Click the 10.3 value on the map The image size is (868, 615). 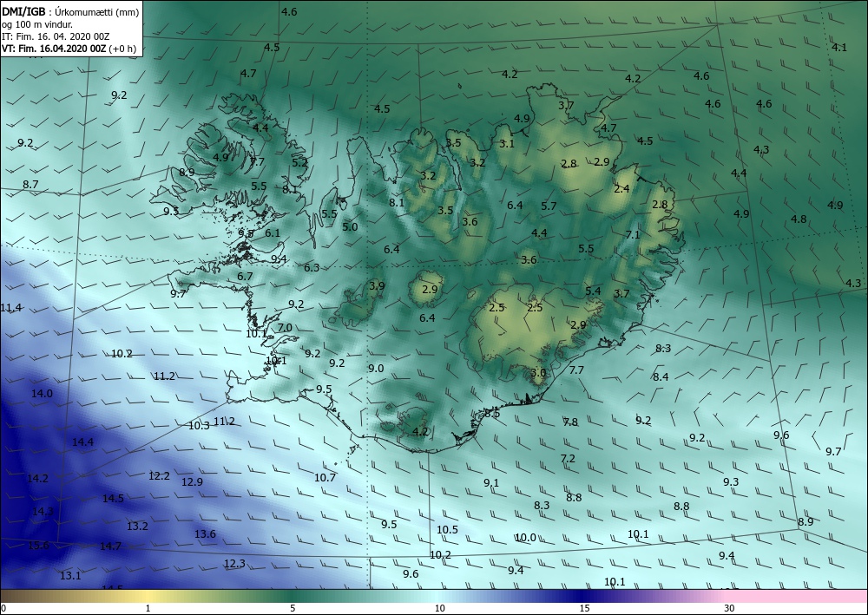(199, 425)
